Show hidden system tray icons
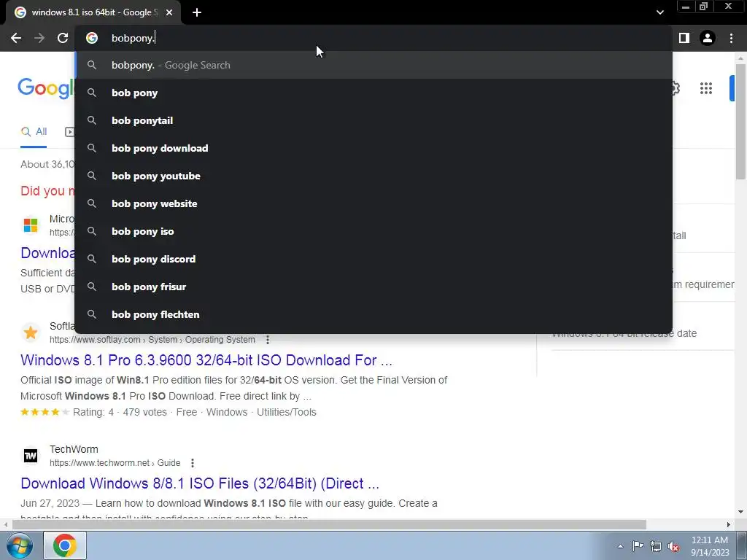This screenshot has width=747, height=560. click(x=620, y=546)
